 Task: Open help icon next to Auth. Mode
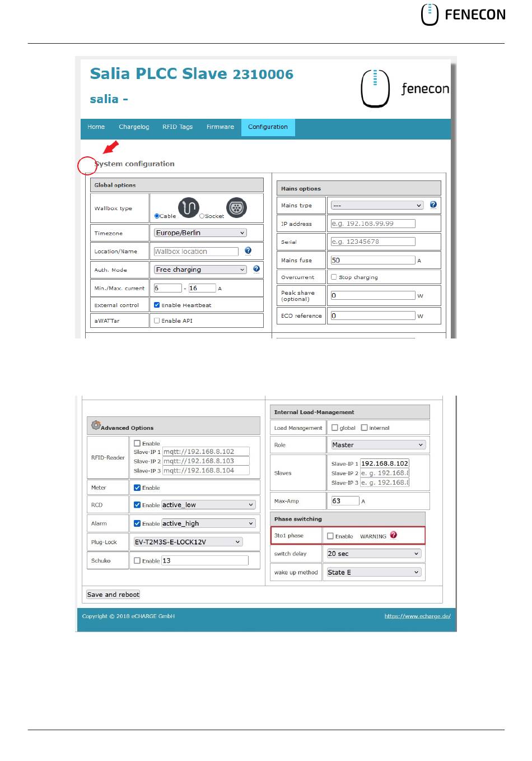(x=256, y=268)
